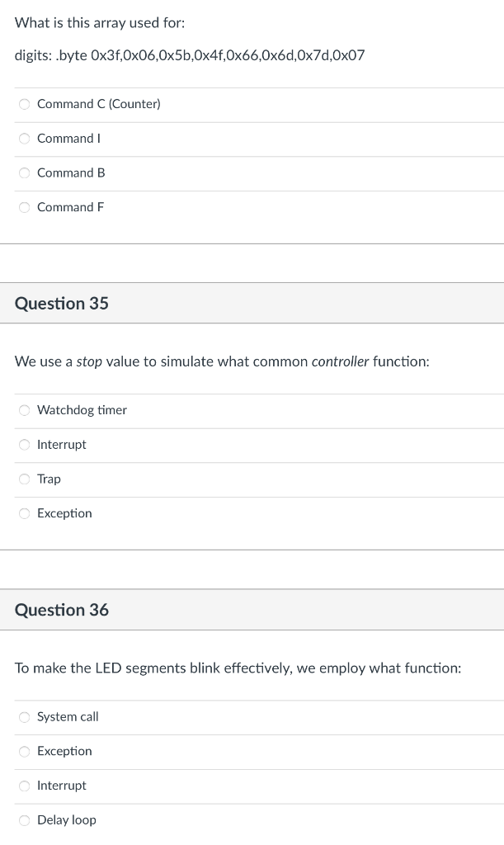Pick Interrupt in Question 36
This screenshot has height=845, width=504.
click(x=25, y=786)
